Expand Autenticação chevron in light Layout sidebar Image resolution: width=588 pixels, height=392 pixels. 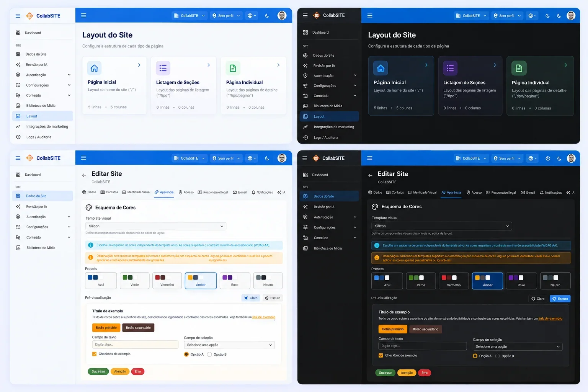click(69, 75)
